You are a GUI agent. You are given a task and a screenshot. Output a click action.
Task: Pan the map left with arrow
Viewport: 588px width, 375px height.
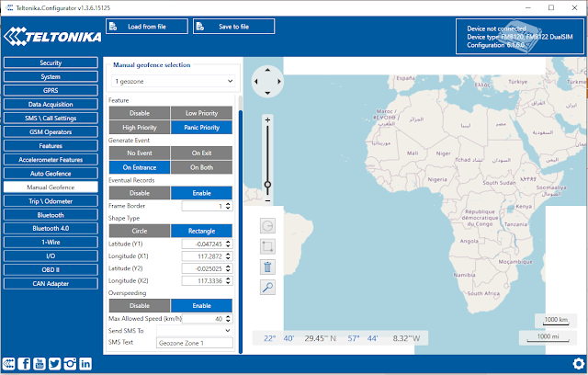pos(256,82)
